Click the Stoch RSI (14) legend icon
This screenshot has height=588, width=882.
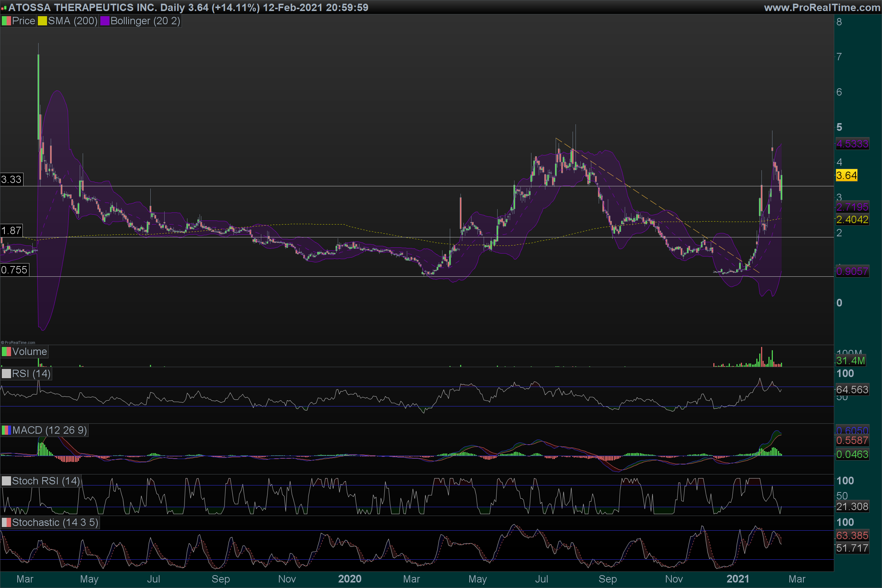click(x=6, y=481)
